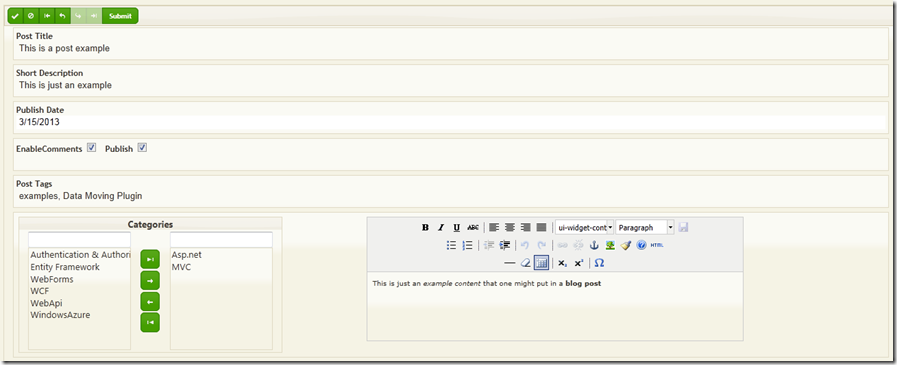Image resolution: width=897 pixels, height=365 pixels.
Task: Insert a bulleted list
Action: [x=451, y=245]
